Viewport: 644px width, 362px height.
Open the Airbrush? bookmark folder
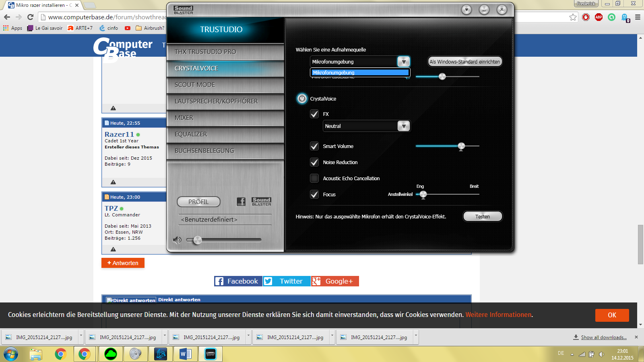pyautogui.click(x=150, y=28)
